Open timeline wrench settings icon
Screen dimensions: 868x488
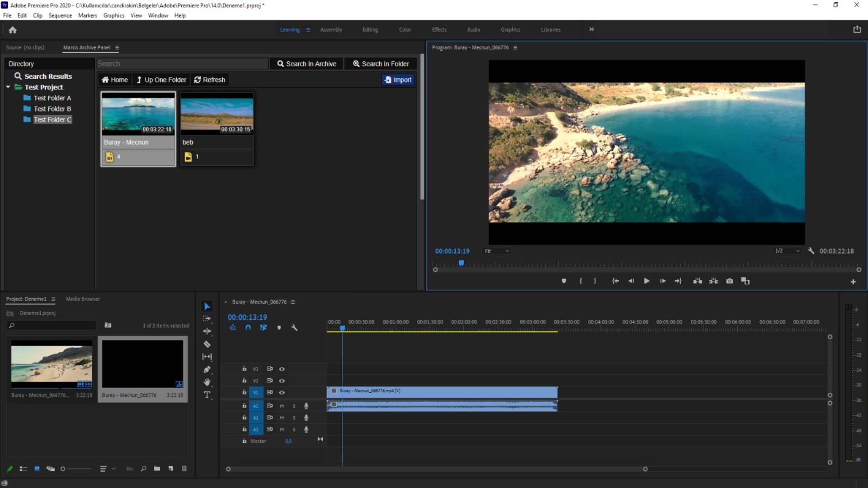coord(294,328)
